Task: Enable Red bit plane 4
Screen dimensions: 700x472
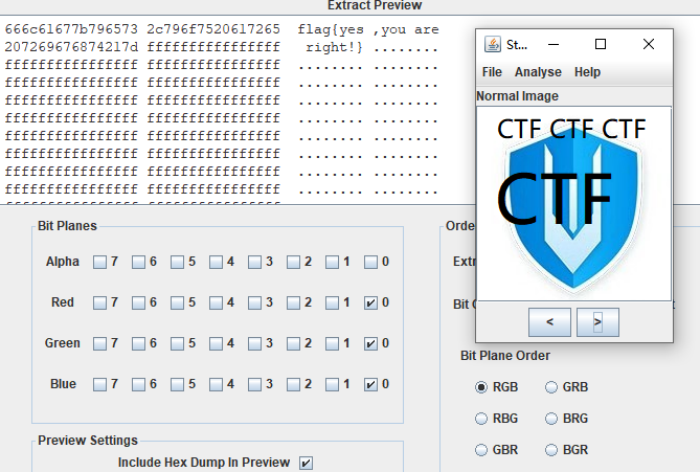Action: coord(216,303)
